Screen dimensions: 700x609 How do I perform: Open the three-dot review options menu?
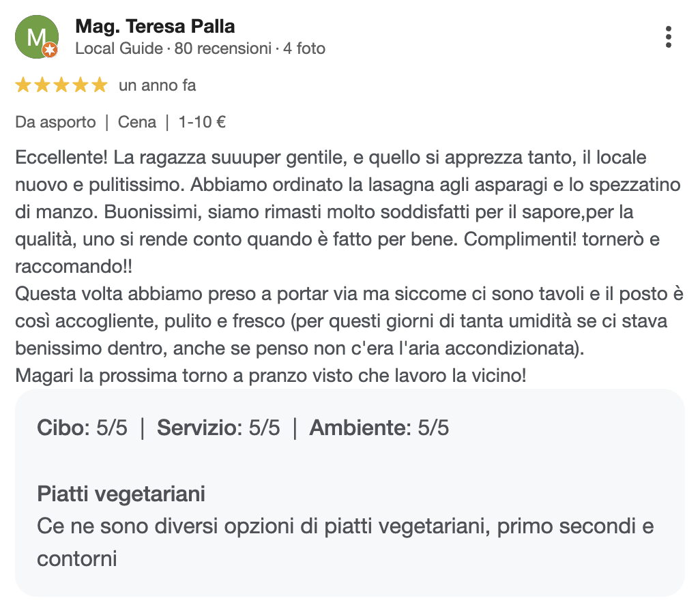669,37
